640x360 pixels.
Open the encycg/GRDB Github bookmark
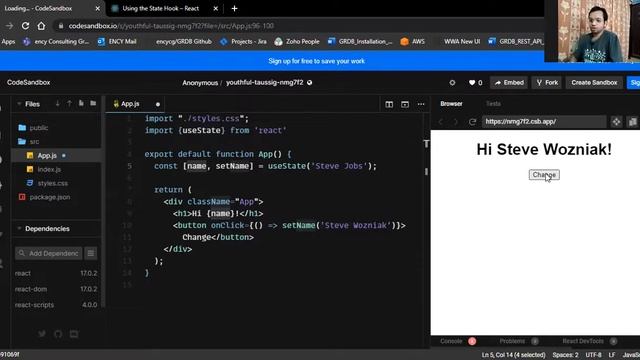[x=184, y=41]
